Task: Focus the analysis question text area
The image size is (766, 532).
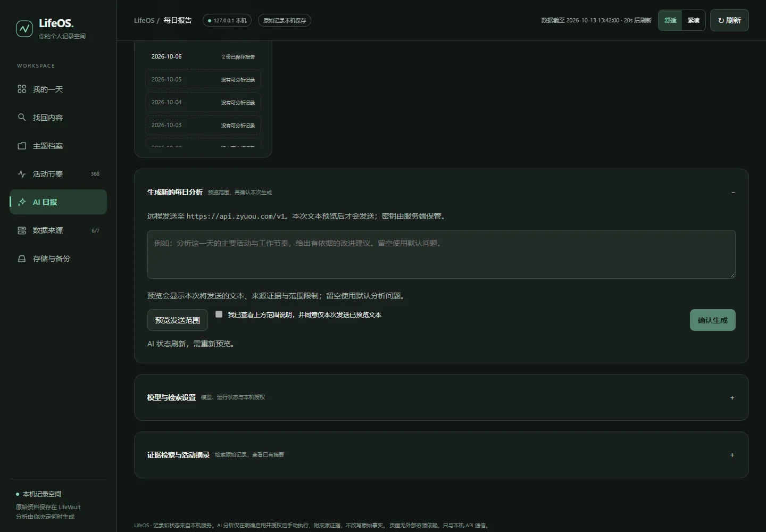Action: click(x=442, y=254)
